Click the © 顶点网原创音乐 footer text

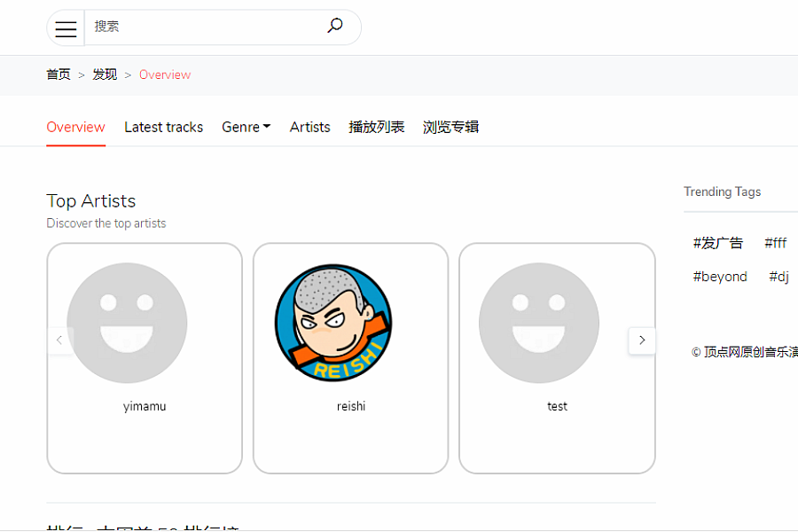[745, 352]
